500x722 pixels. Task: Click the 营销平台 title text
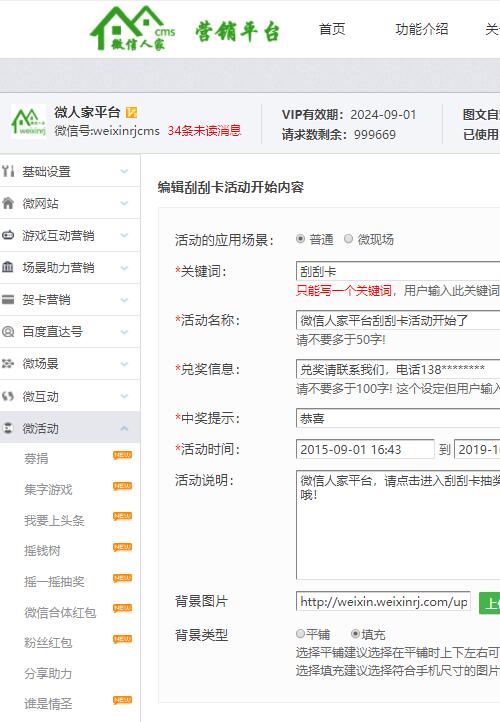click(238, 31)
